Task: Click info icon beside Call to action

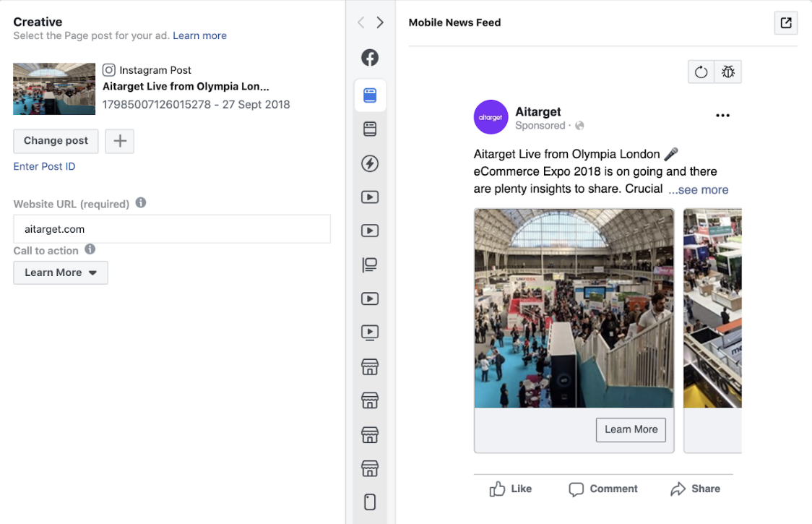Action: [x=90, y=249]
